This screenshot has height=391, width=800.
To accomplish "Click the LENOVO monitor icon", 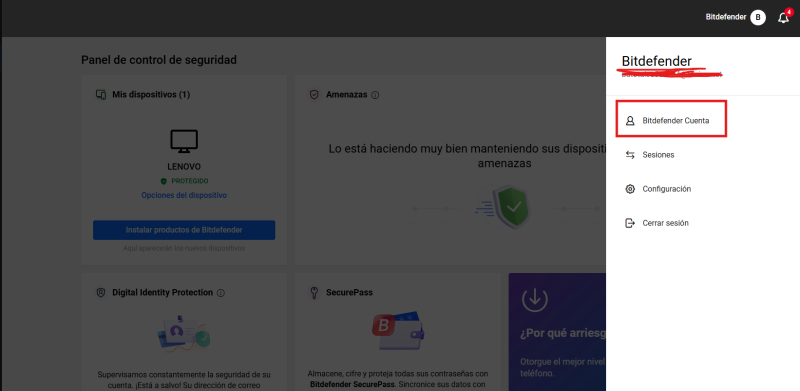I will [184, 141].
